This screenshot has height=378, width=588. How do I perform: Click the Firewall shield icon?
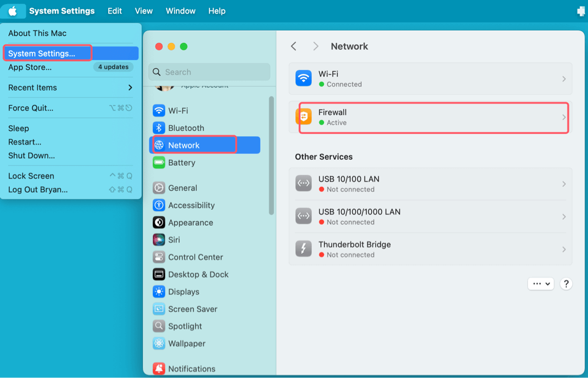point(303,117)
